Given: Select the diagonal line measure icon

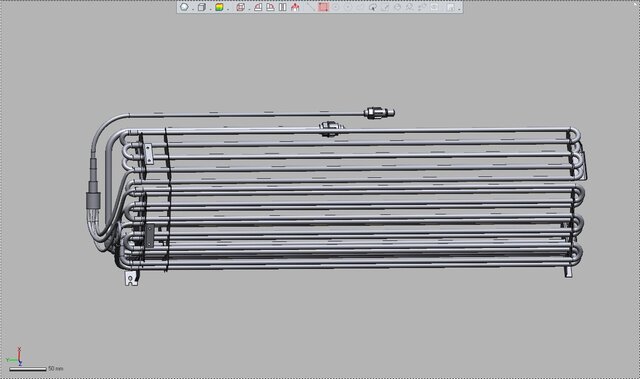Looking at the screenshot, I should click(x=311, y=7).
